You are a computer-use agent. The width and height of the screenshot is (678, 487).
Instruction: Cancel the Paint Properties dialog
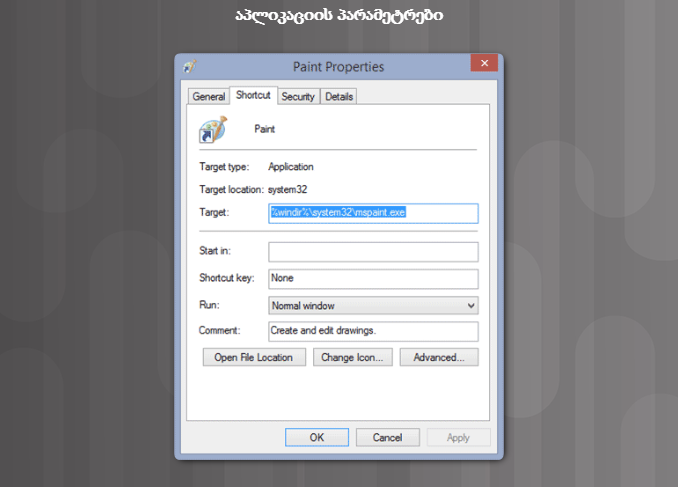(387, 437)
